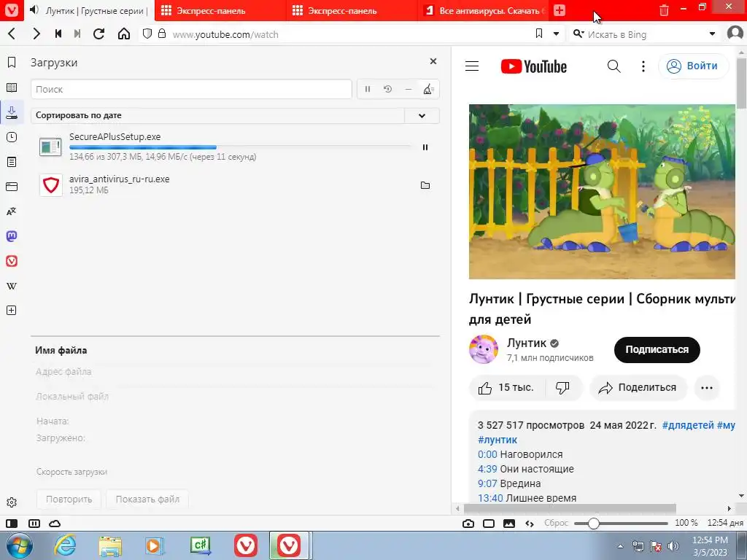Reload the current page
Screen dimensions: 747x560
click(x=98, y=34)
